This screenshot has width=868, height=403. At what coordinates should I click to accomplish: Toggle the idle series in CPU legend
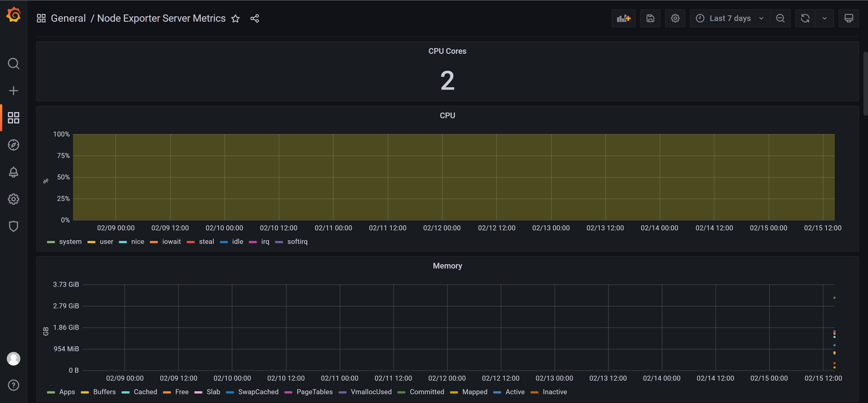click(x=238, y=242)
